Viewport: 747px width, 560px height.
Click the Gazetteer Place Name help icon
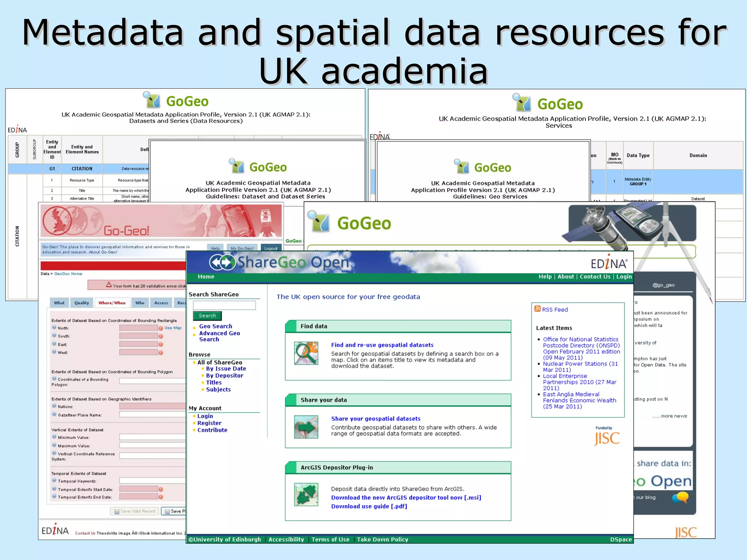coord(54,415)
